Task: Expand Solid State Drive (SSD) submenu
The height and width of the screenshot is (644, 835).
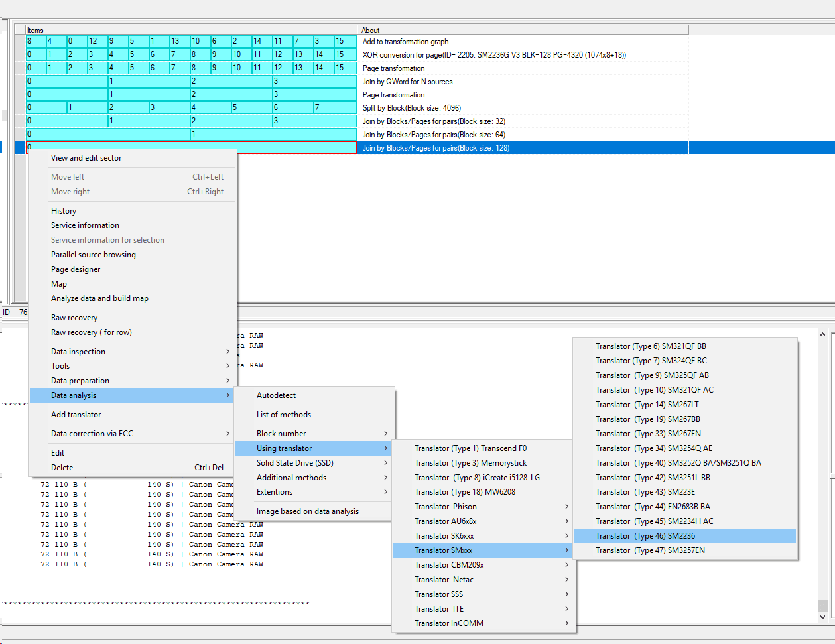Action: tap(314, 463)
